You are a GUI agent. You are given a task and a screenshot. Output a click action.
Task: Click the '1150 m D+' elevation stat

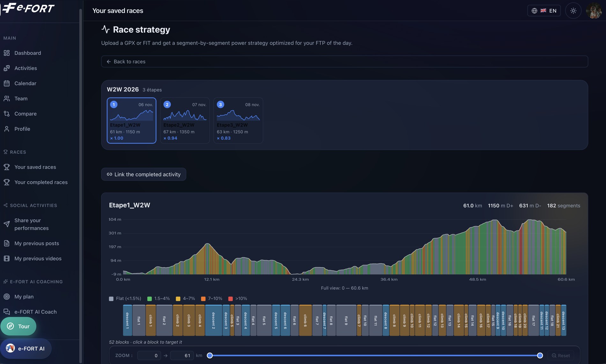click(x=500, y=206)
